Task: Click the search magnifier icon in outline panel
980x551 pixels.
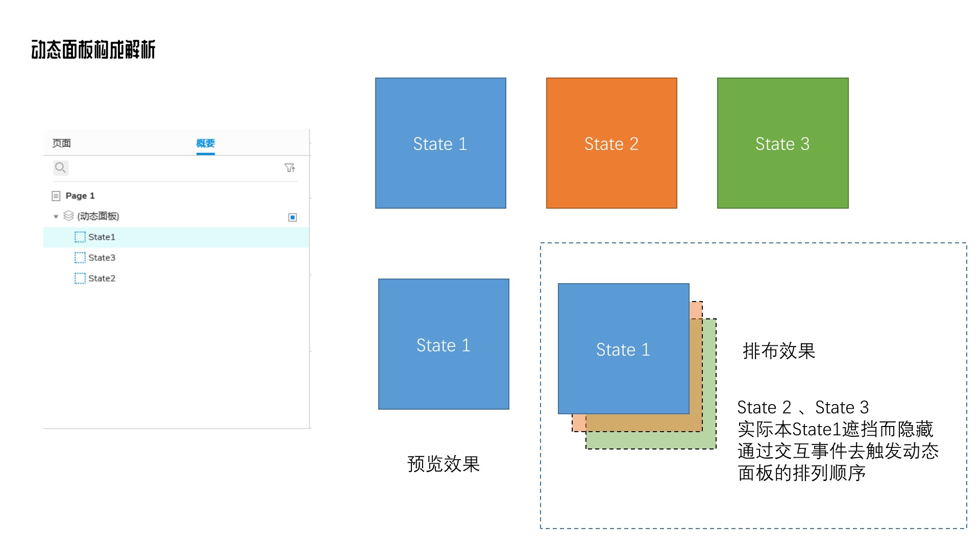Action: pyautogui.click(x=60, y=167)
